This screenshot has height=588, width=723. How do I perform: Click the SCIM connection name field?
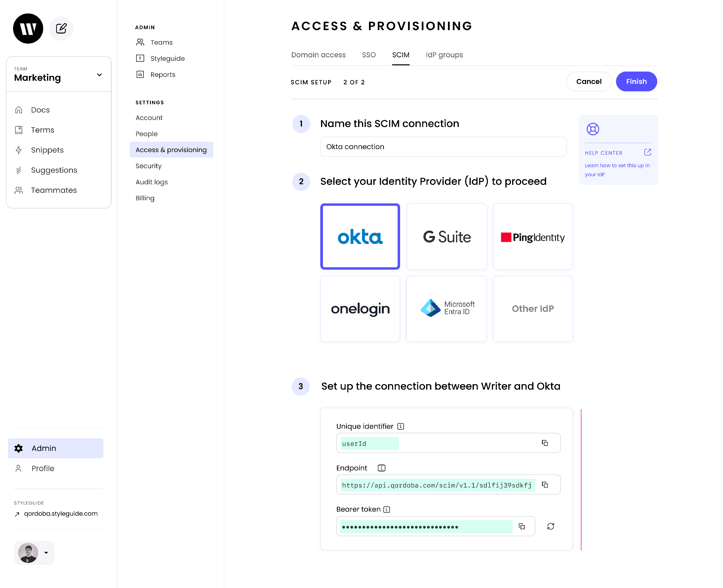coord(443,147)
